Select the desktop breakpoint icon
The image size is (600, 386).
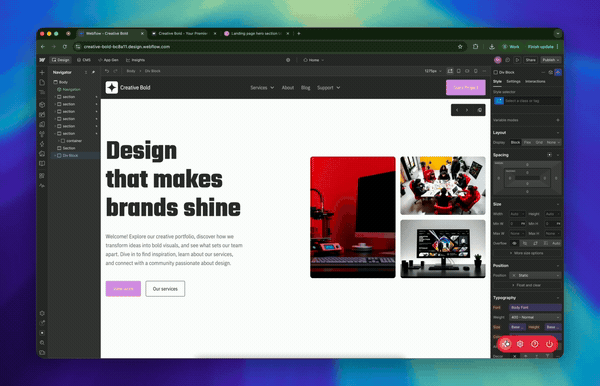[x=450, y=71]
